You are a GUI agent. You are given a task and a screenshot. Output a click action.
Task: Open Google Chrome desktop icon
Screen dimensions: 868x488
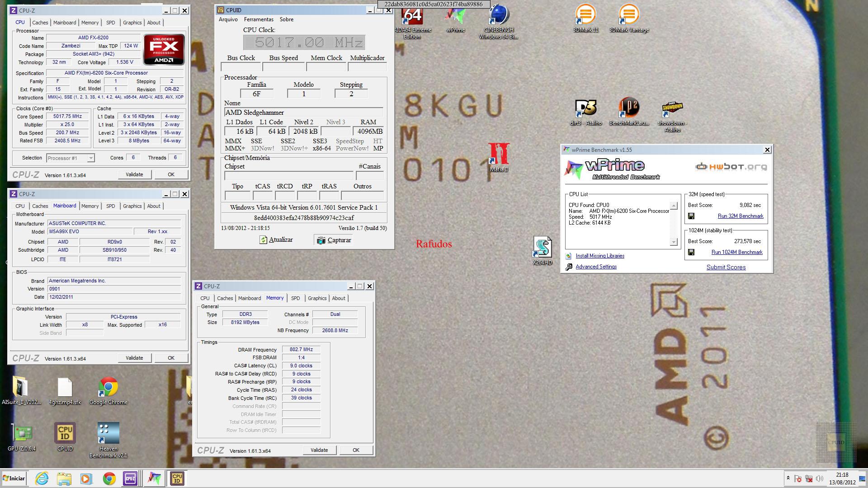coord(108,390)
